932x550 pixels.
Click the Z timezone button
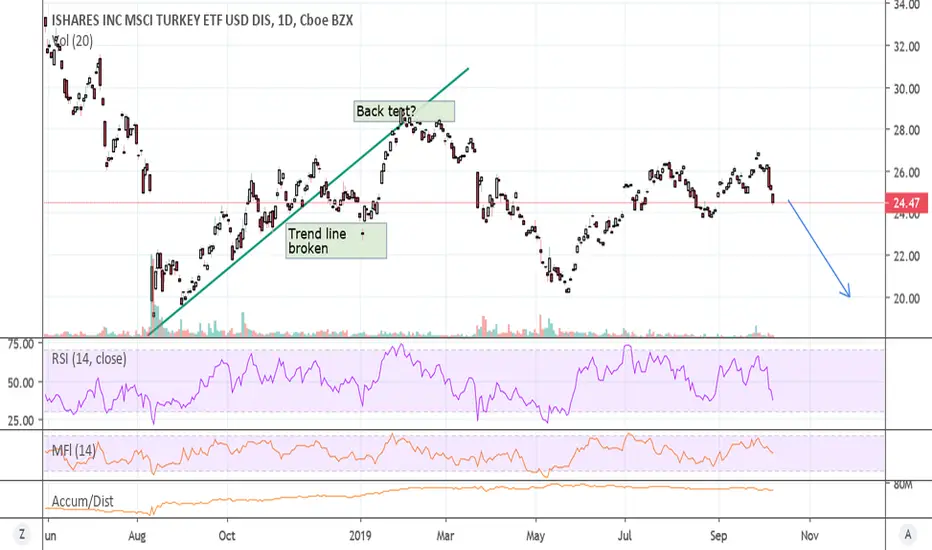22,535
